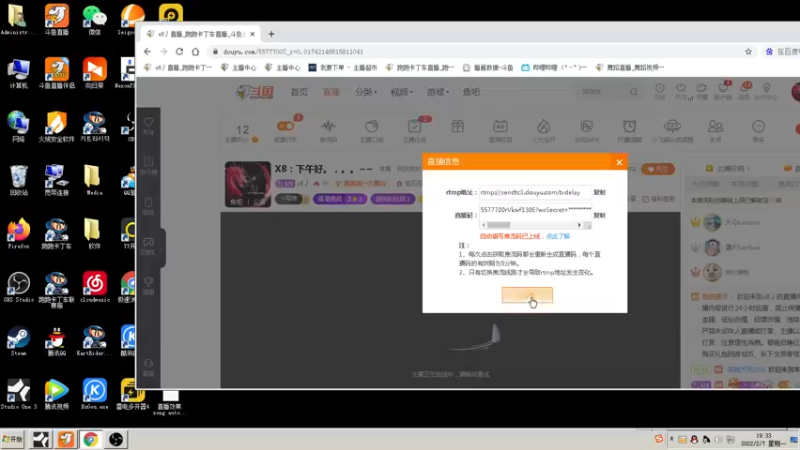Viewport: 800px width, 450px height.
Task: Click the stream key scrollbar left arrow
Action: (x=483, y=225)
